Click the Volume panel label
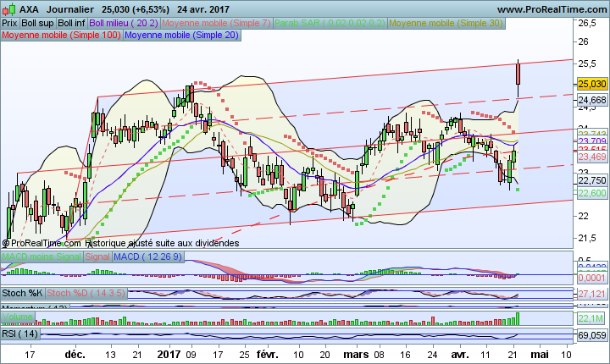Image resolution: width=610 pixels, height=364 pixels. [18, 317]
